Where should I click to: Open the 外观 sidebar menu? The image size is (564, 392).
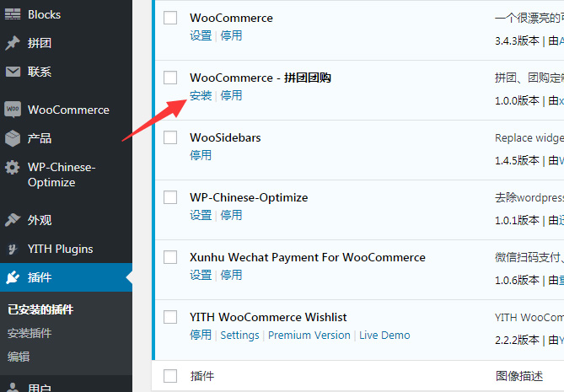[67, 220]
